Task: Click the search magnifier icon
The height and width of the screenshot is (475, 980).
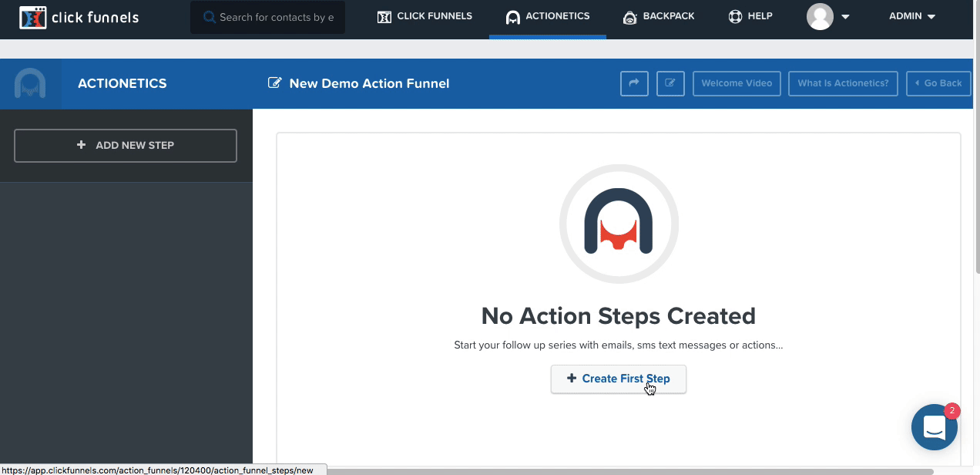Action: click(x=210, y=17)
